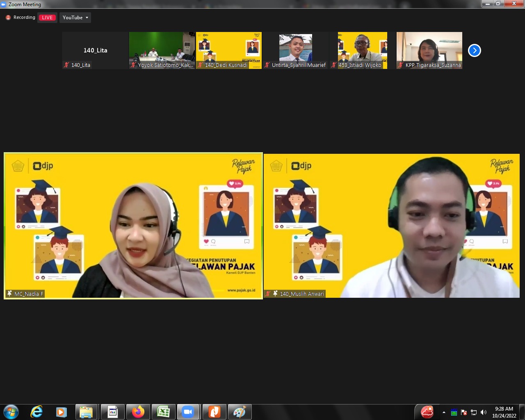Click the volume speaker tray icon
Viewport: 525px width, 420px height.
click(x=484, y=412)
